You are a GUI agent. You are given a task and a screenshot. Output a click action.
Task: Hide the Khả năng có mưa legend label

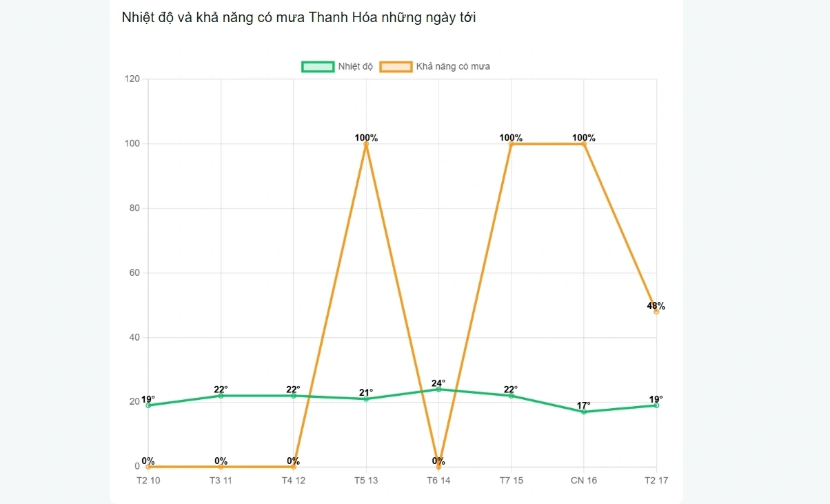click(x=453, y=67)
